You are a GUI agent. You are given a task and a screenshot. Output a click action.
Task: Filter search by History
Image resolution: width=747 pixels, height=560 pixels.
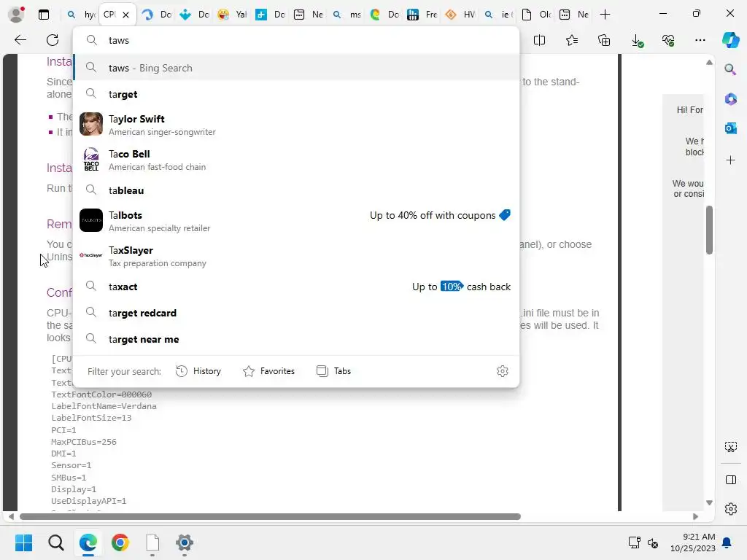click(x=198, y=371)
